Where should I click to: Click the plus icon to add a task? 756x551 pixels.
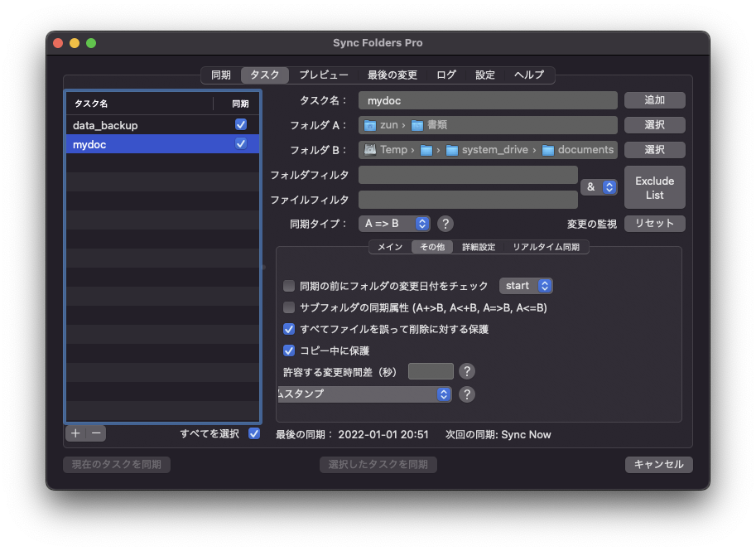pyautogui.click(x=75, y=433)
